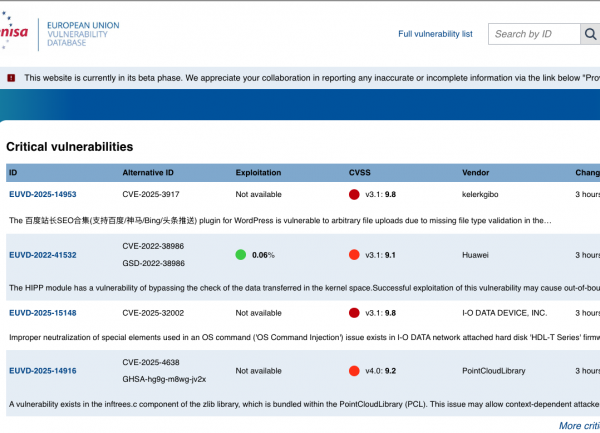This screenshot has height=433, width=600.
Task: Click the PointCloudLibrary vendor cell
Action: tap(494, 371)
